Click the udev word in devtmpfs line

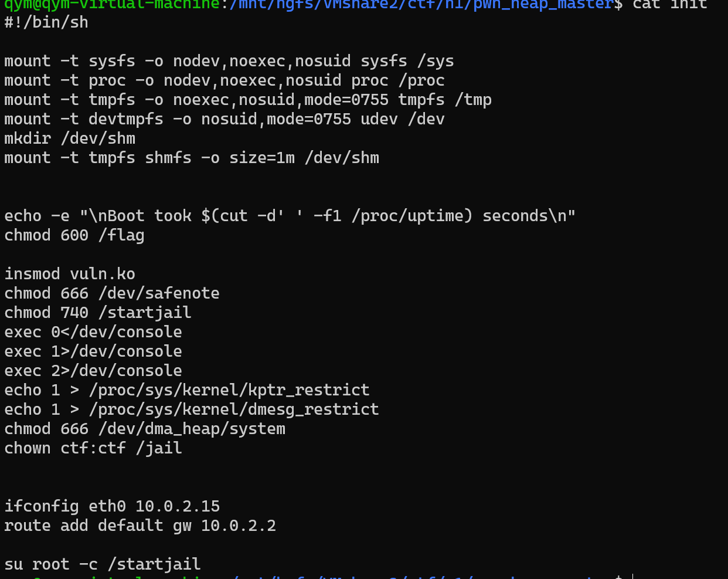click(379, 119)
